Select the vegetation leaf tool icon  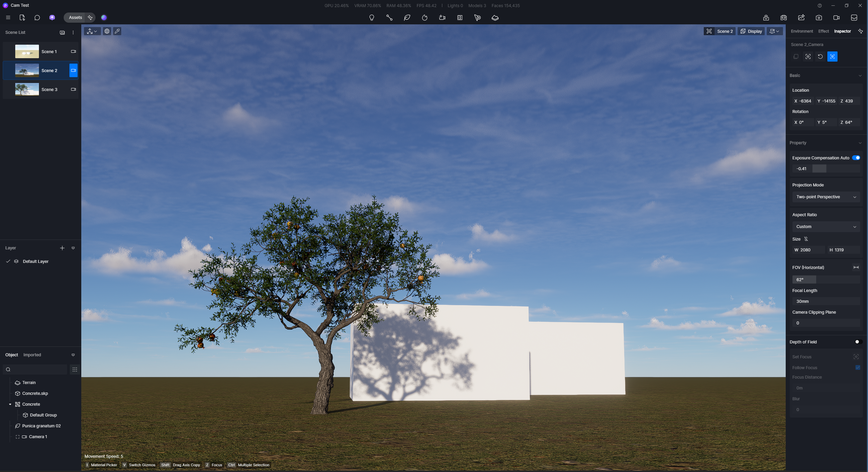407,18
